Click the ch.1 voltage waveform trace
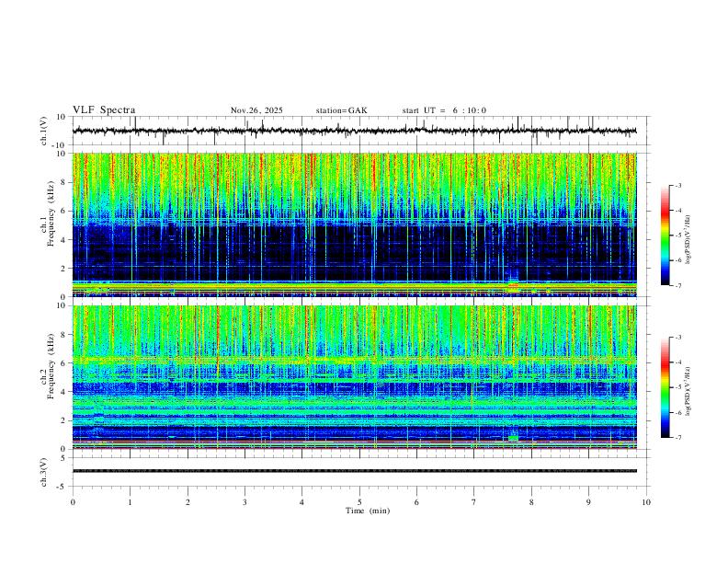Screen dimensions: 728x563 (354, 131)
